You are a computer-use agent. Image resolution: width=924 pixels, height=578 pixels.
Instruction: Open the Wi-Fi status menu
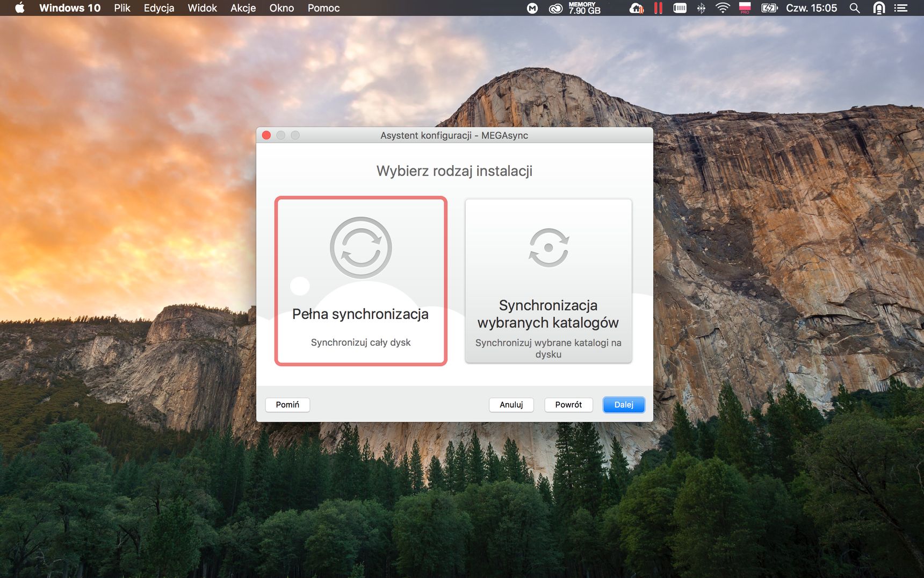point(723,8)
